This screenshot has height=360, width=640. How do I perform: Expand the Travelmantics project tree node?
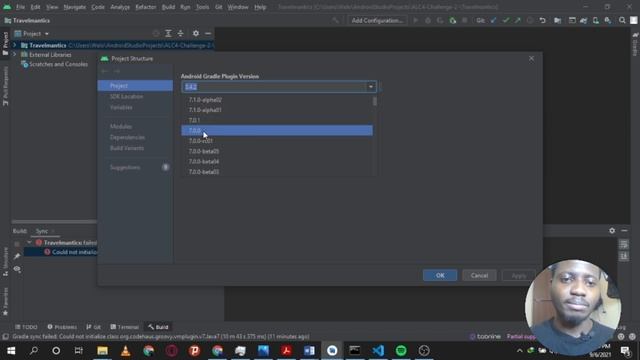[x=15, y=45]
